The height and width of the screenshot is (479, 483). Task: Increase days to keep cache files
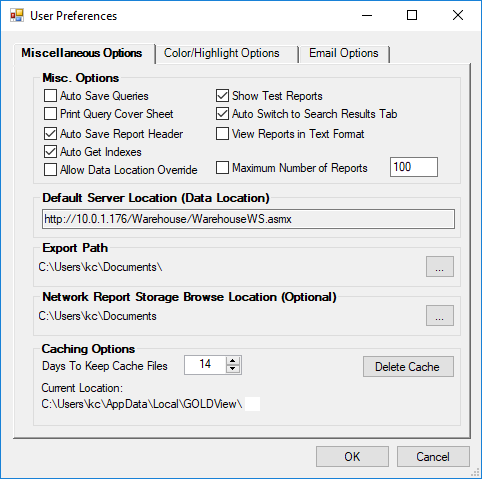click(x=233, y=361)
